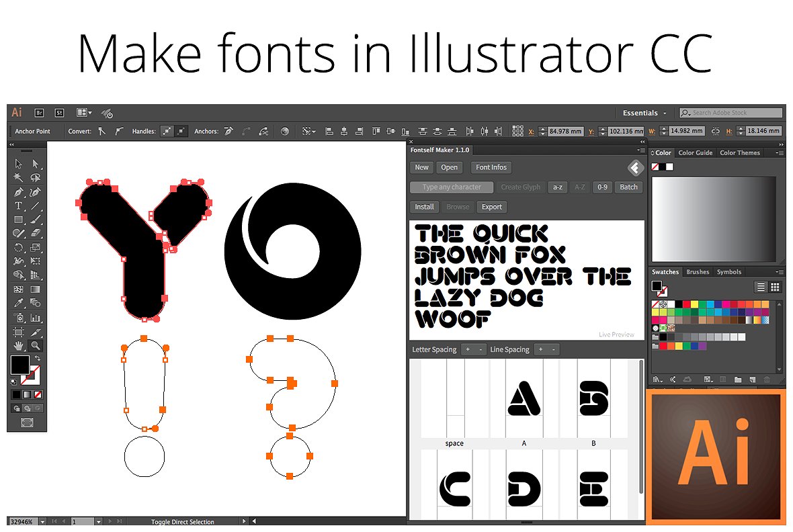
Task: Export the font with Export button
Action: tap(491, 207)
